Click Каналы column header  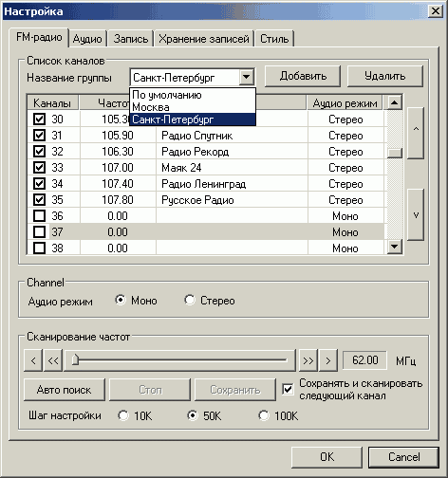pos(52,103)
